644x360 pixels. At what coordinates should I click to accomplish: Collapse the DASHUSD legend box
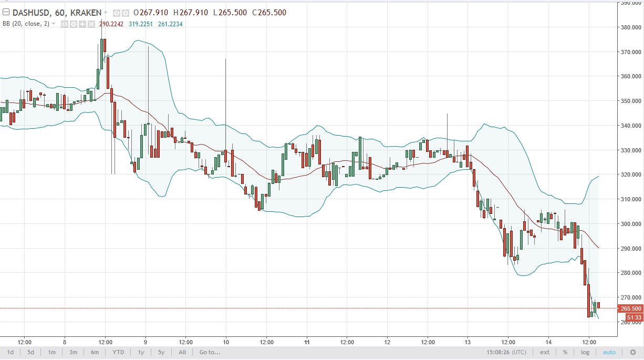[x=7, y=13]
